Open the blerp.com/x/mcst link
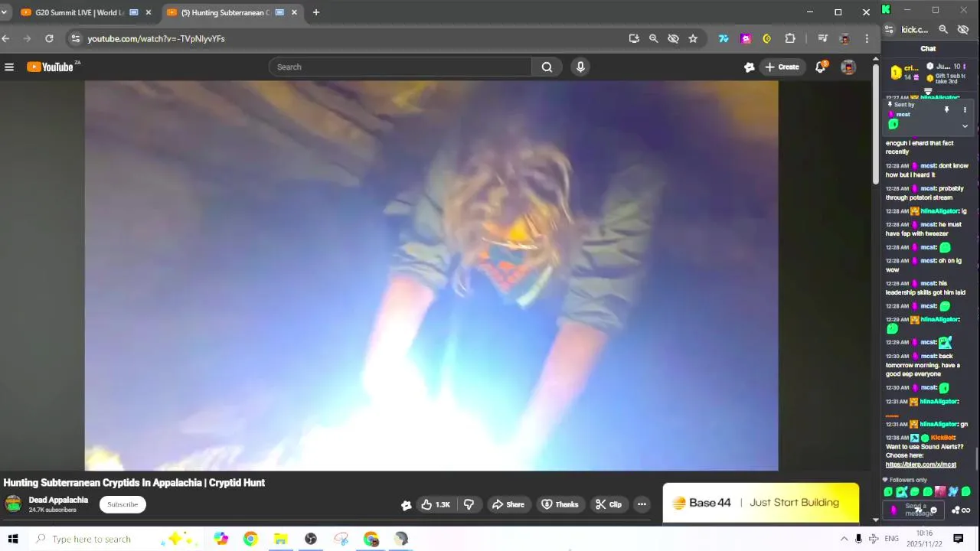Screen dimensions: 980x551 click(921, 465)
